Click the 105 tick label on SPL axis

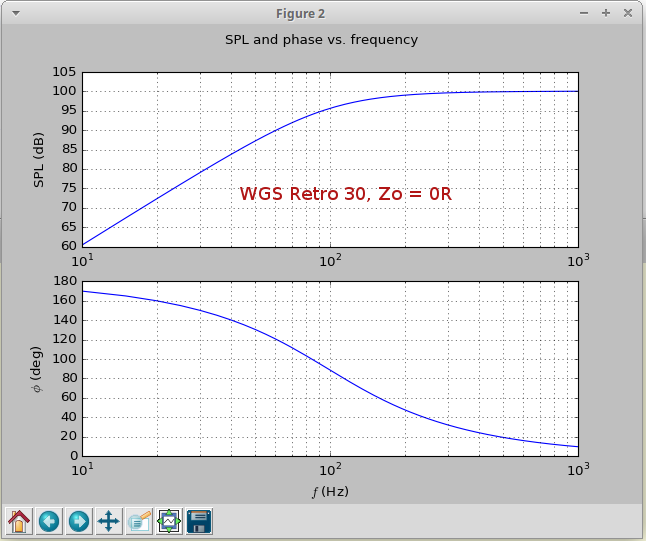point(64,72)
